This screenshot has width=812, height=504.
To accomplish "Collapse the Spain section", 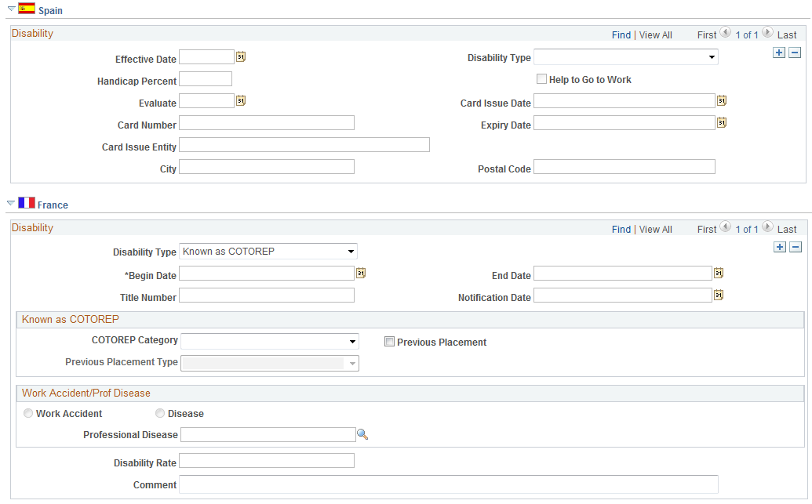I will [12, 9].
